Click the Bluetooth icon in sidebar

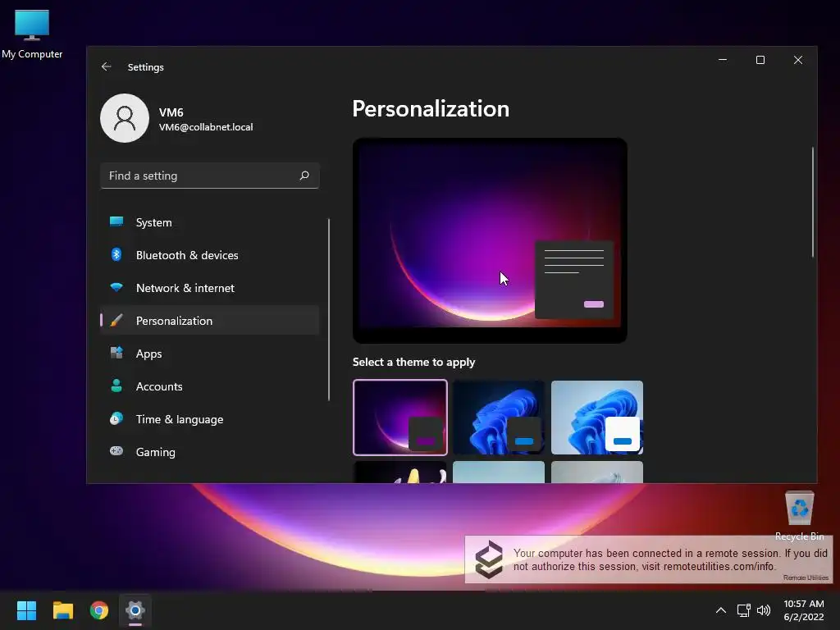click(x=116, y=254)
